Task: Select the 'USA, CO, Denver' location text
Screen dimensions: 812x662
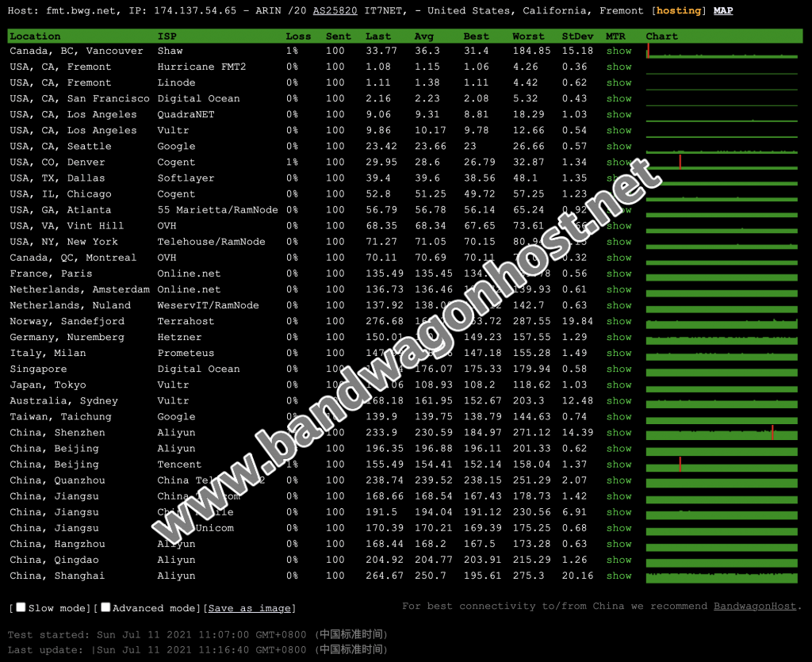Action: tap(57, 162)
